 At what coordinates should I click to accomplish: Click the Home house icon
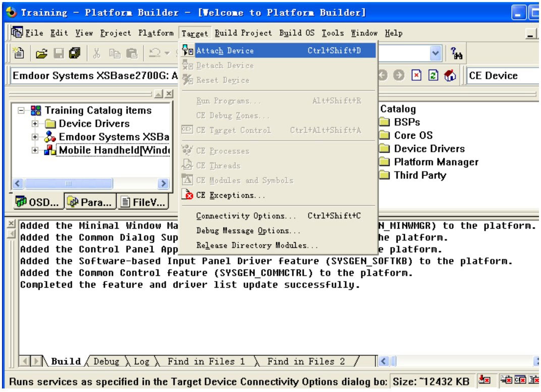coord(451,76)
